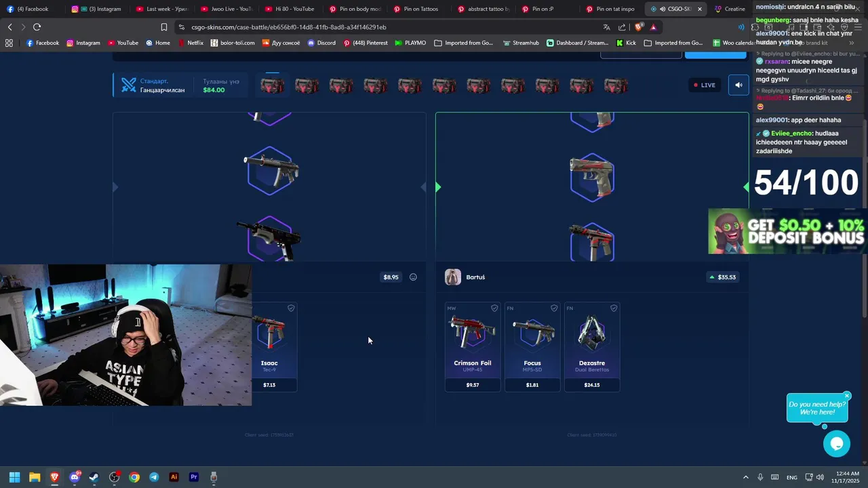Go back to the previous page

point(9,27)
